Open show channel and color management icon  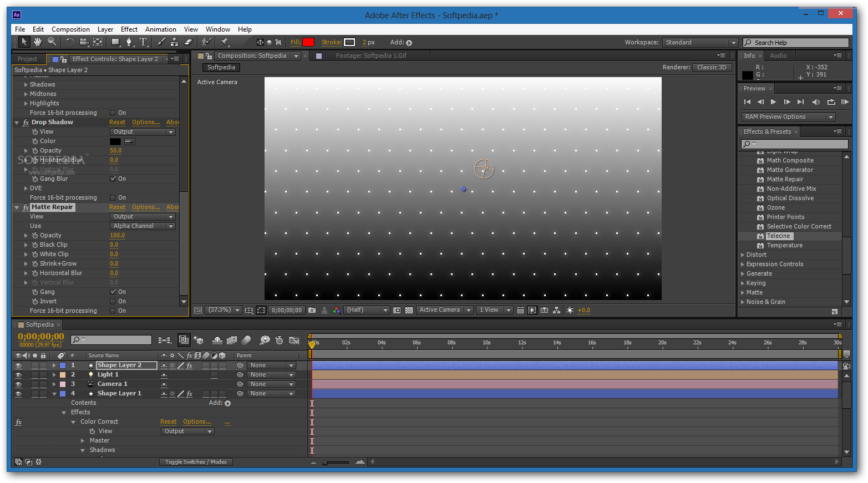tap(336, 311)
